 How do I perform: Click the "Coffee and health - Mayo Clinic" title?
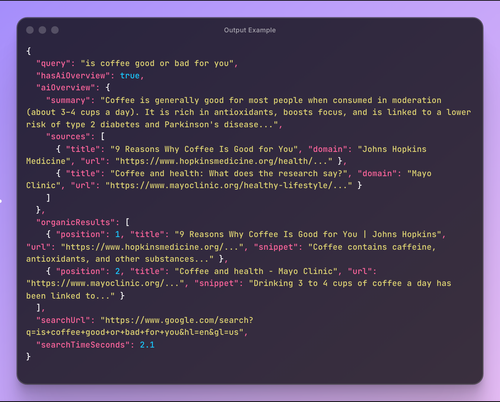click(x=256, y=271)
